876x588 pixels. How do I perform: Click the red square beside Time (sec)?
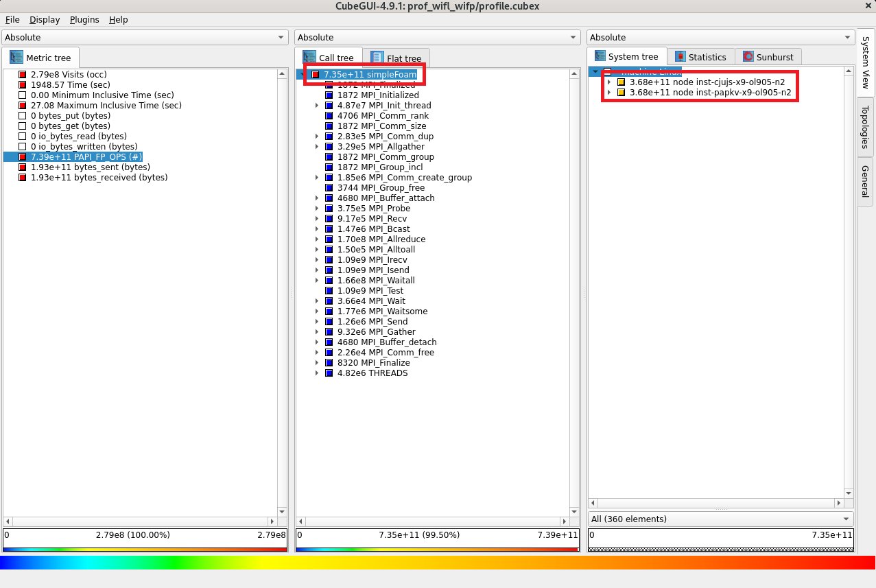coord(23,85)
